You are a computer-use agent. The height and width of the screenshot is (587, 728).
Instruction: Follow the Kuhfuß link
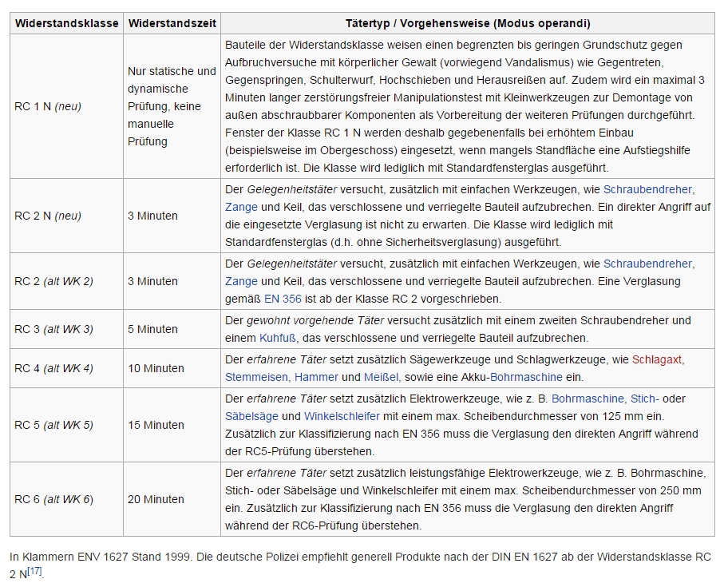[278, 338]
